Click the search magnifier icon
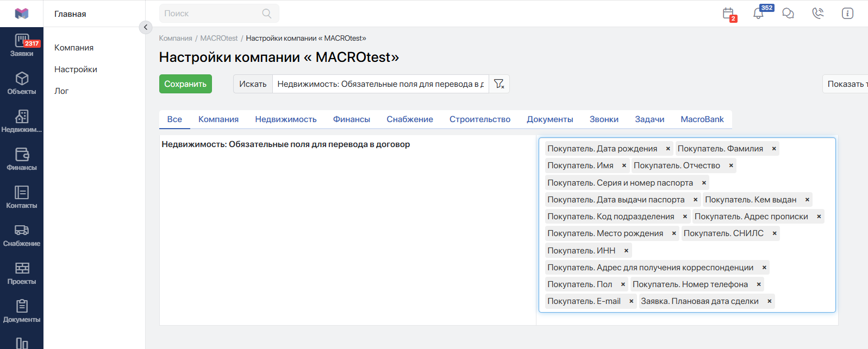Viewport: 868px width, 349px height. coord(267,14)
